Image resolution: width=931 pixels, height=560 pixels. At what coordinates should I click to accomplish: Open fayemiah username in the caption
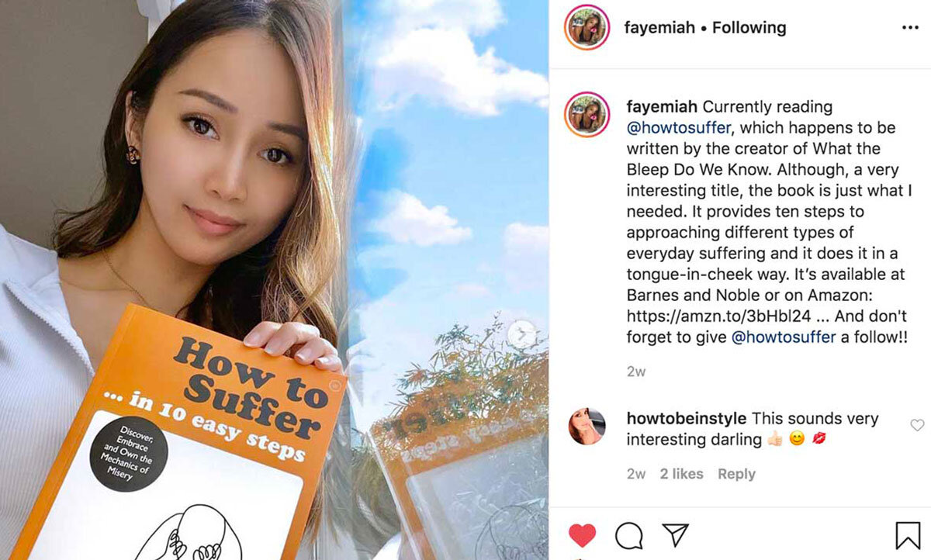662,106
